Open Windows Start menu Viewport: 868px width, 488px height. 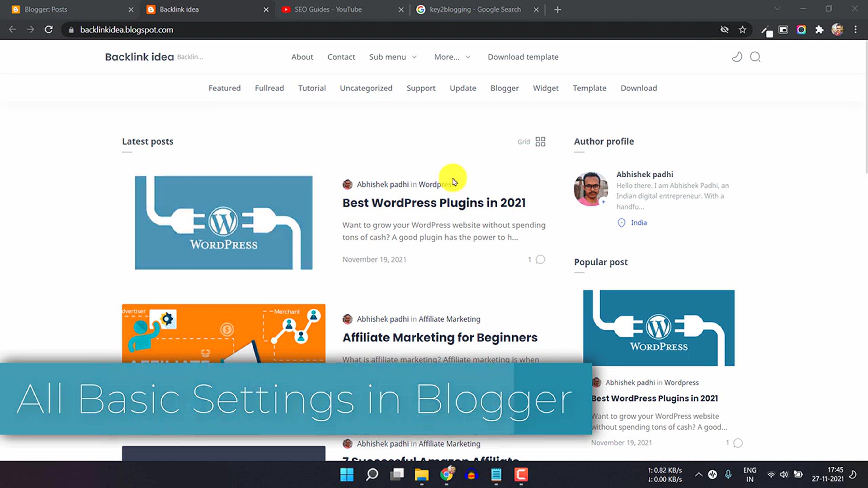pyautogui.click(x=347, y=474)
